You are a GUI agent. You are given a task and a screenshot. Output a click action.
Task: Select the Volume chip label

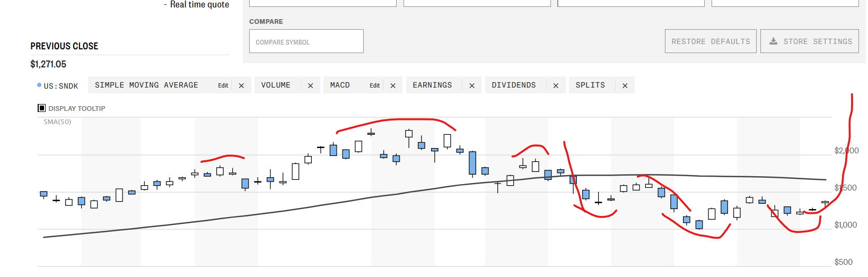[276, 85]
